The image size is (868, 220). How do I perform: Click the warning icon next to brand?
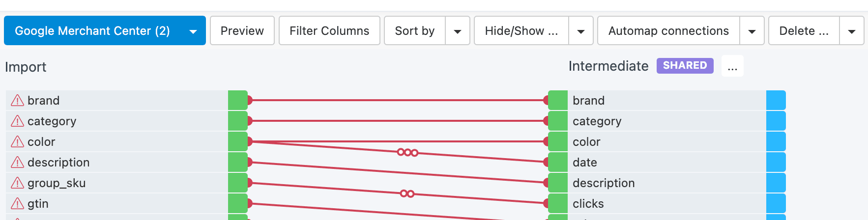(x=17, y=101)
